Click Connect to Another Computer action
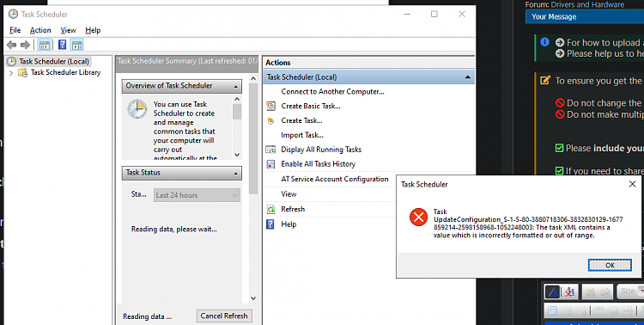 click(x=332, y=92)
